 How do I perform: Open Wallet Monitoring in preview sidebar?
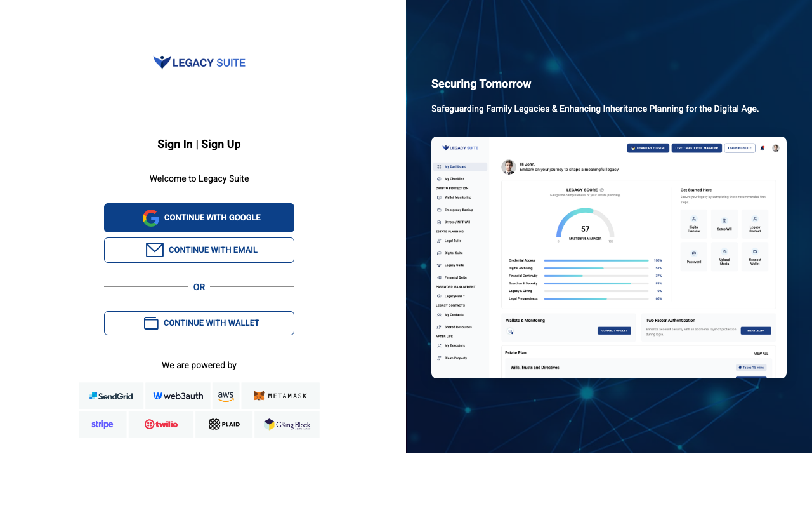[x=457, y=197]
